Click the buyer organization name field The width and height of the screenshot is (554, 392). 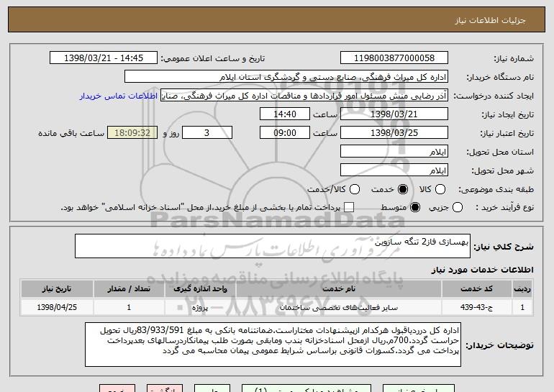[286, 77]
